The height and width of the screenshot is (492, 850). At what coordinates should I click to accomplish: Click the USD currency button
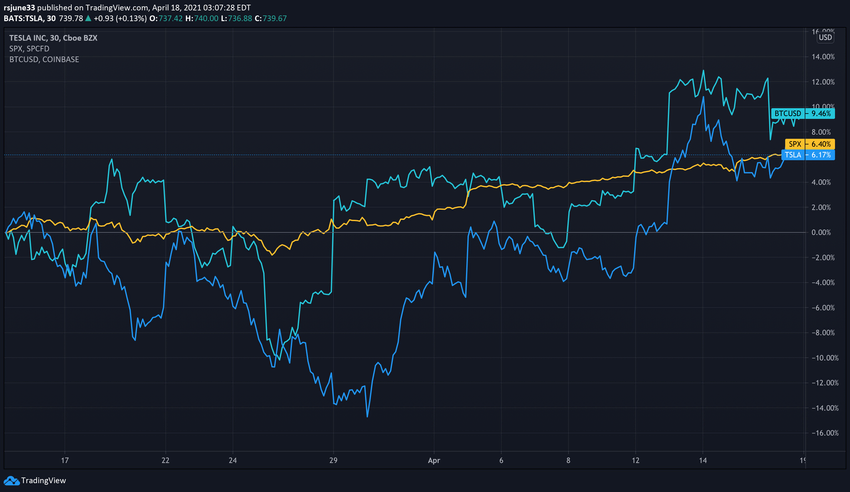pos(825,37)
